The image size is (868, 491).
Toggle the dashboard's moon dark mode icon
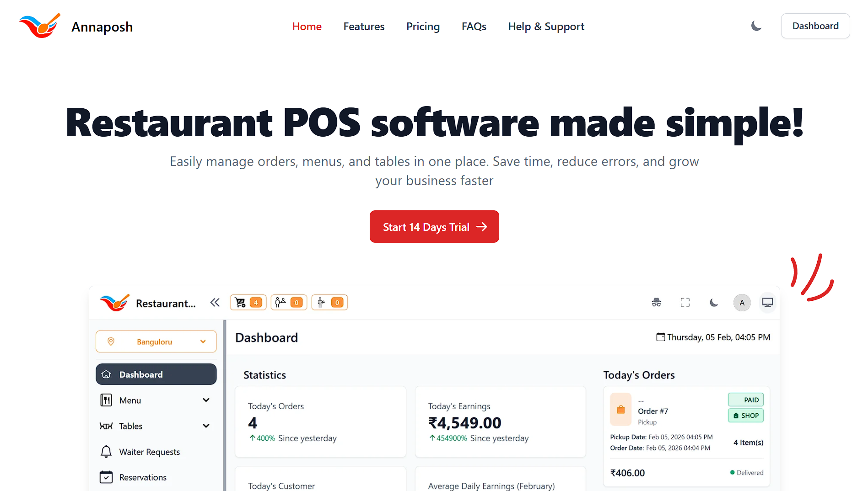(x=714, y=302)
